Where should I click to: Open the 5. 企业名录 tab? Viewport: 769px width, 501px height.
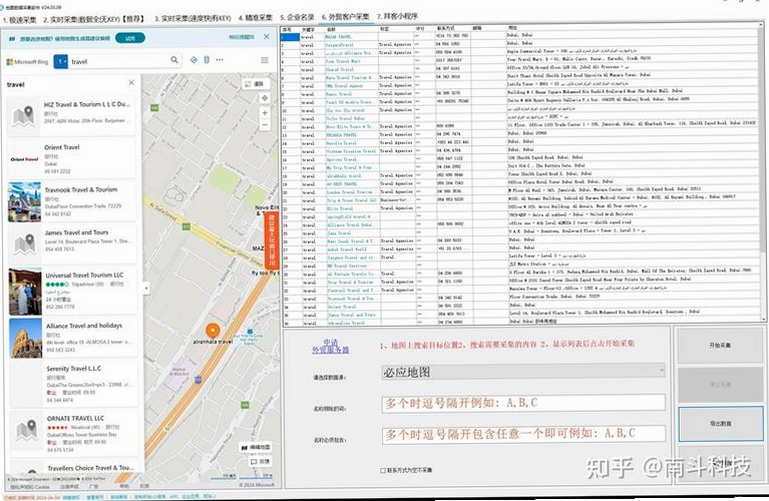(x=297, y=17)
